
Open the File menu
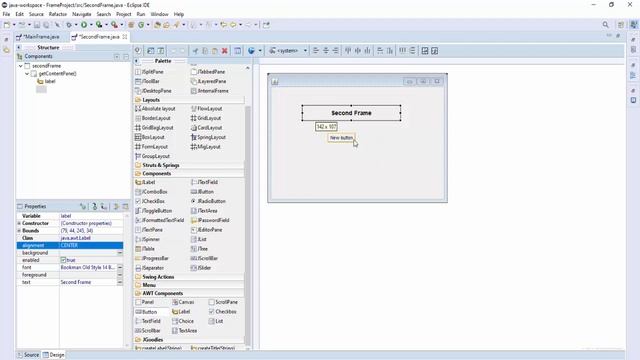click(x=6, y=14)
